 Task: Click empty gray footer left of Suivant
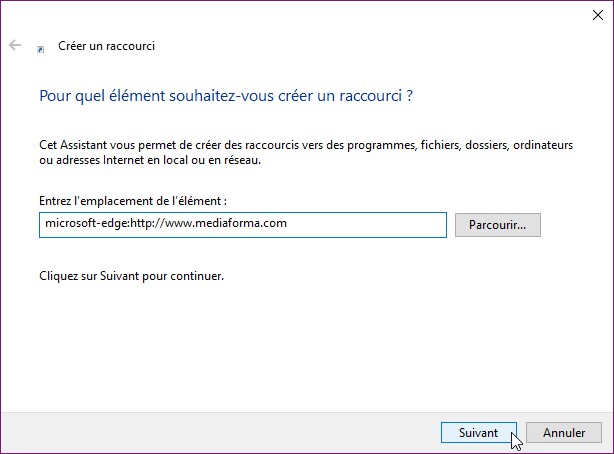pyautogui.click(x=220, y=433)
